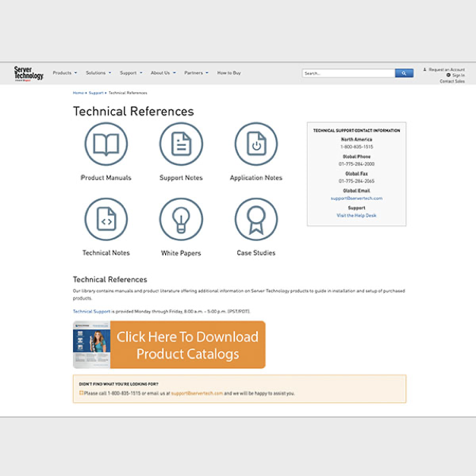Image resolution: width=476 pixels, height=476 pixels.
Task: Open the Partners menu
Action: (x=193, y=73)
